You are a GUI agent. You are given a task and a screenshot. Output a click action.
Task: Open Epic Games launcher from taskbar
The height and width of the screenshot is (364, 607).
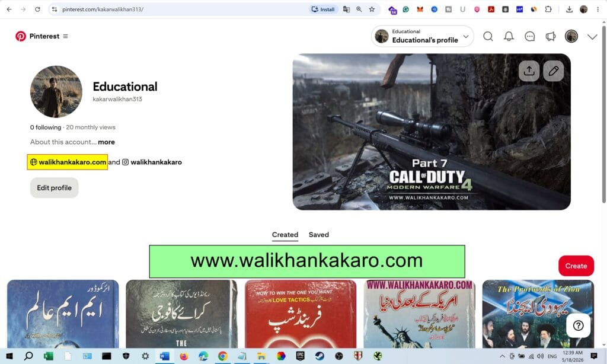point(301,356)
